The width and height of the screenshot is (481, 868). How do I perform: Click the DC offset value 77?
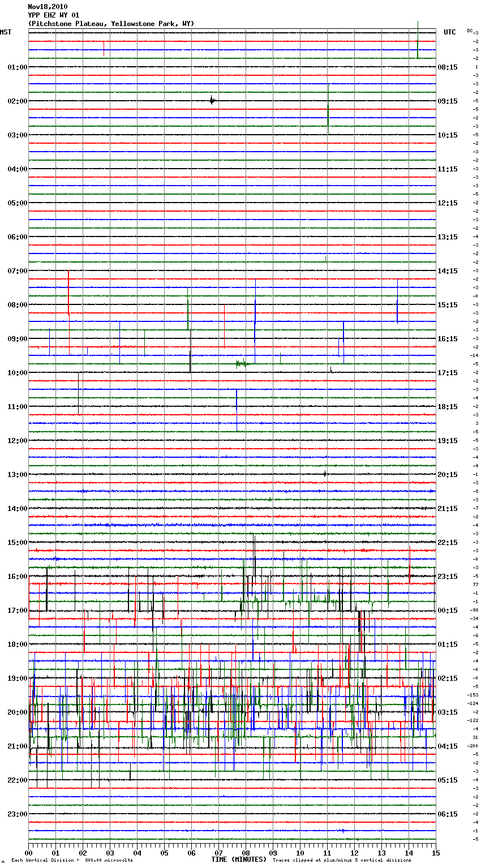pos(476,585)
